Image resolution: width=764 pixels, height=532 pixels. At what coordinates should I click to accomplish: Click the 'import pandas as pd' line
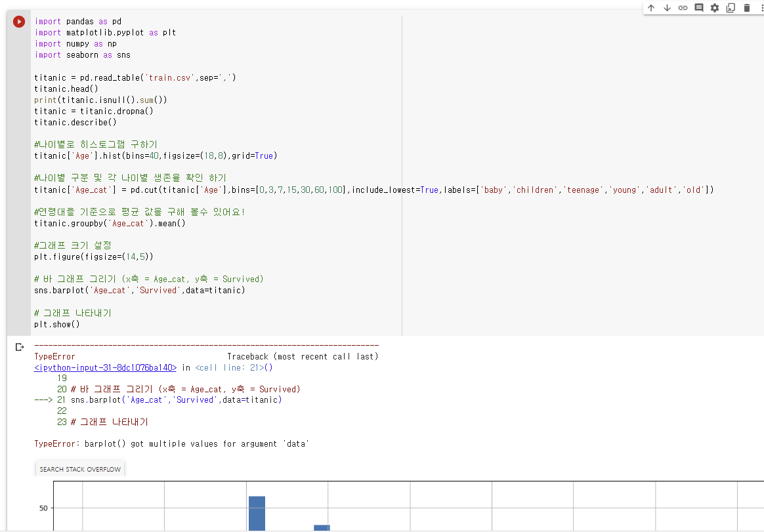tap(78, 22)
